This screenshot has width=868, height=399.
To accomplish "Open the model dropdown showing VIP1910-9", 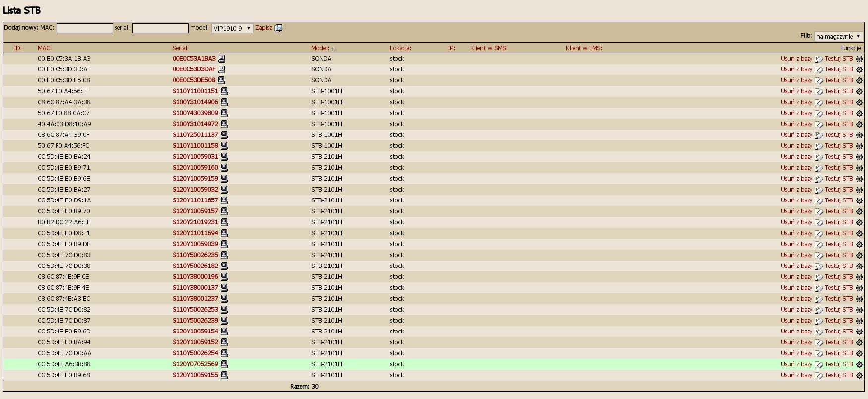I will pyautogui.click(x=232, y=28).
